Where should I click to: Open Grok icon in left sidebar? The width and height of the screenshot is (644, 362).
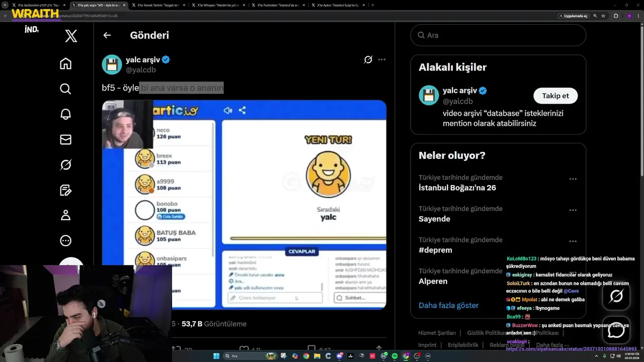[x=65, y=165]
